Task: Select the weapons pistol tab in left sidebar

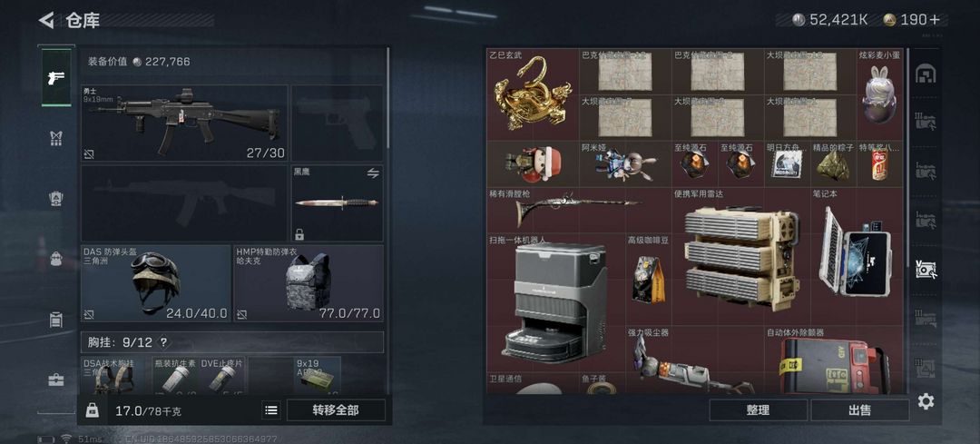Action: pos(56,77)
